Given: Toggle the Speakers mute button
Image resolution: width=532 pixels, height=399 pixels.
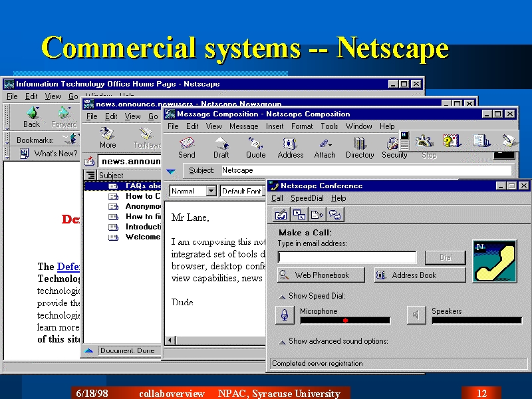Looking at the screenshot, I should pos(416,315).
